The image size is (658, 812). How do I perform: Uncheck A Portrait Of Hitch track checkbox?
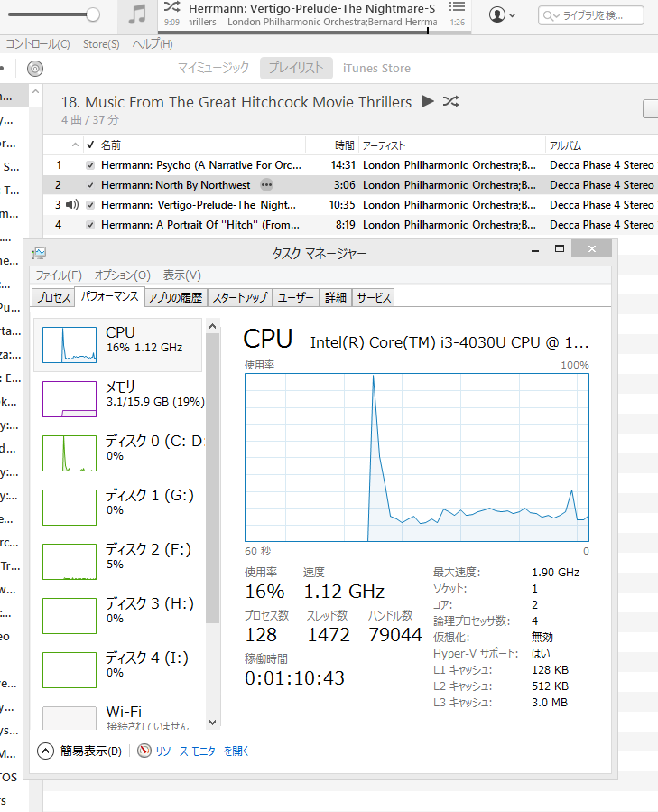90,225
